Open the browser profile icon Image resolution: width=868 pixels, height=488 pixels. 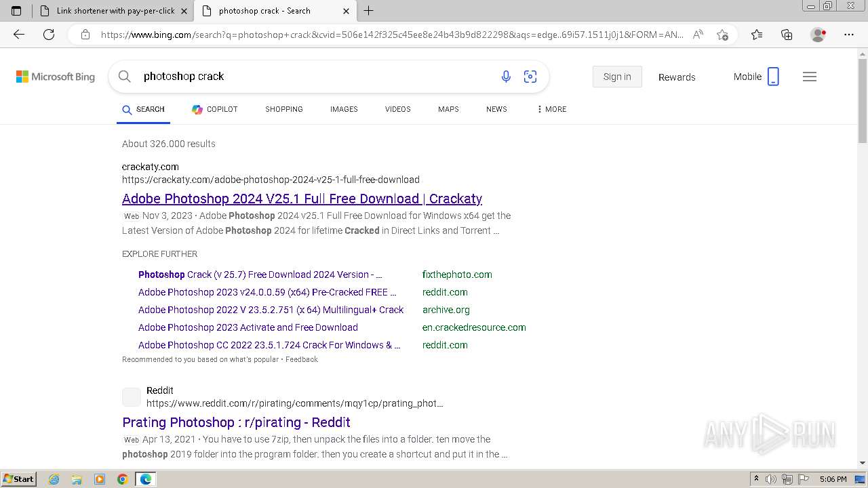(x=818, y=35)
